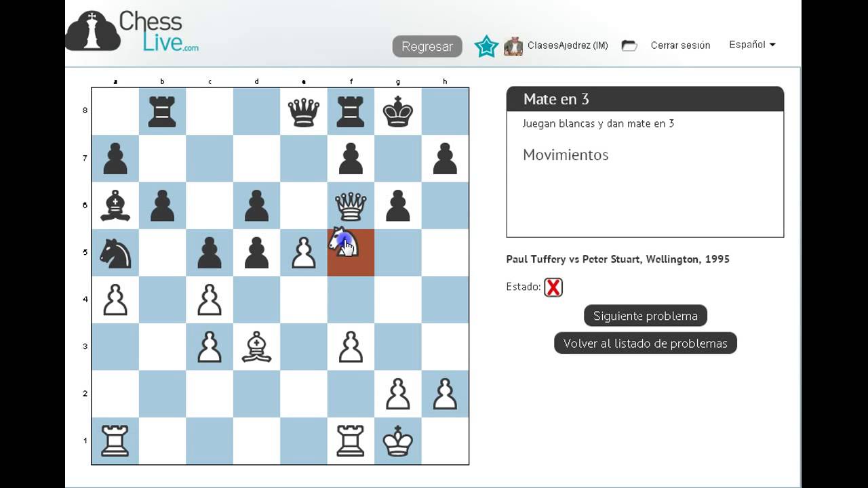Image resolution: width=868 pixels, height=488 pixels.
Task: Select the white rook on a1
Action: [x=115, y=441]
